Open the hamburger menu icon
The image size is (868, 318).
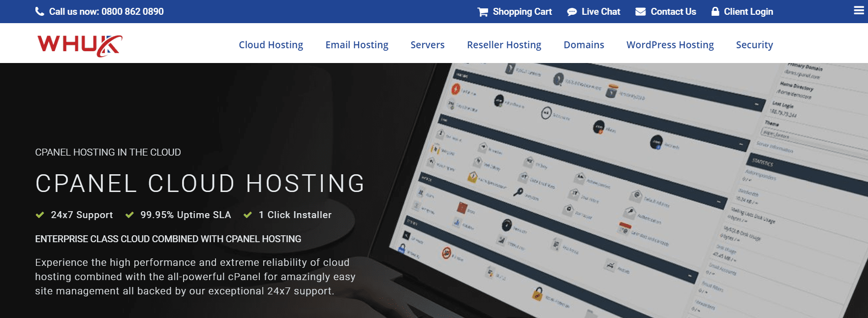pyautogui.click(x=859, y=10)
